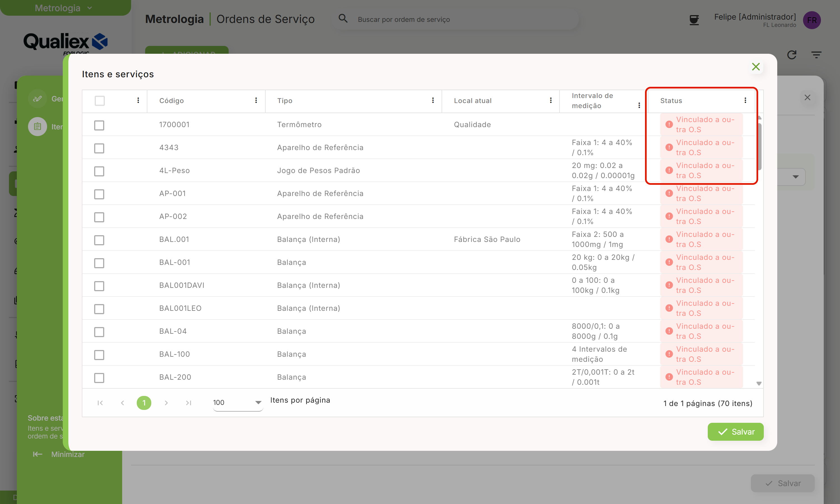840x504 pixels.
Task: Click the refresh icon in background page
Action: (x=792, y=55)
